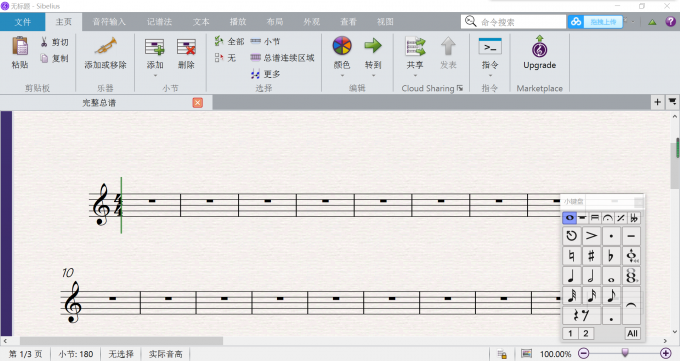Close the Full Score (完整总谱) tab
The image size is (680, 361).
pos(198,102)
